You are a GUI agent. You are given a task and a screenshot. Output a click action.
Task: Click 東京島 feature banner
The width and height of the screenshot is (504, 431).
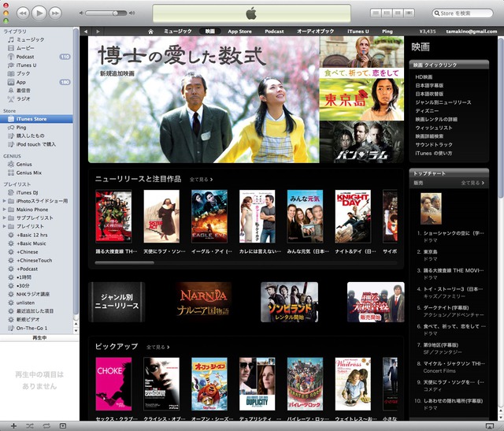[361, 99]
